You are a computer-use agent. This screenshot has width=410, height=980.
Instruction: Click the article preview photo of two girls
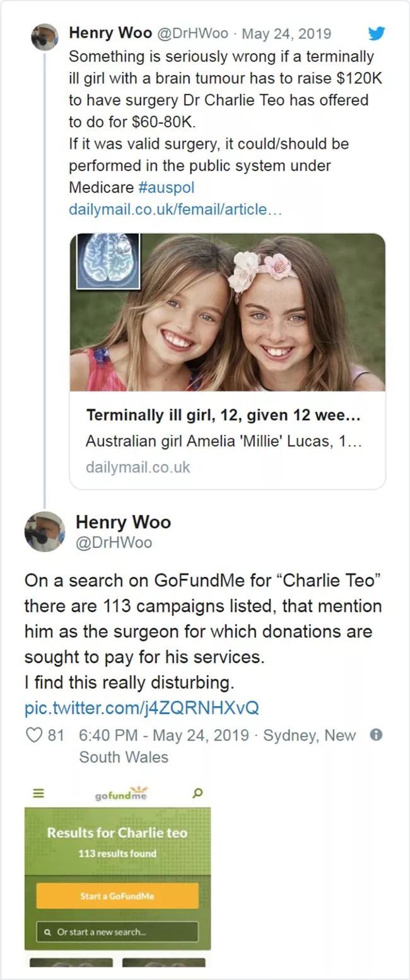click(227, 312)
